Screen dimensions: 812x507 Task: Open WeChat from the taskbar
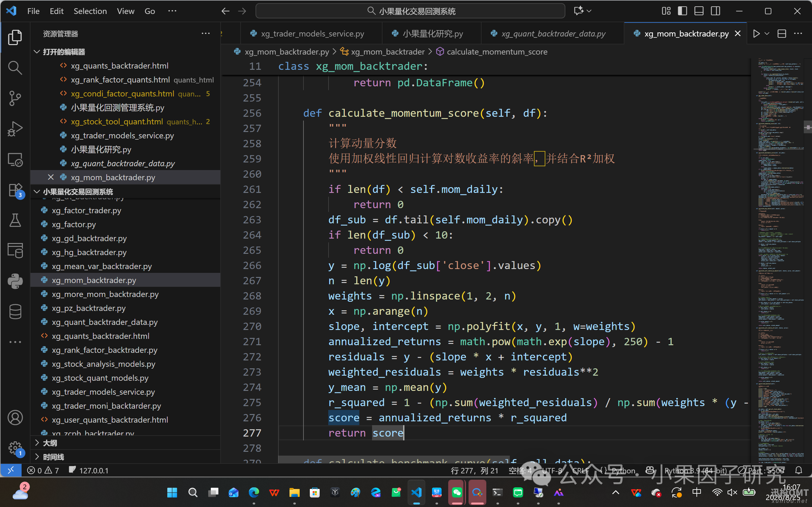pos(457,492)
